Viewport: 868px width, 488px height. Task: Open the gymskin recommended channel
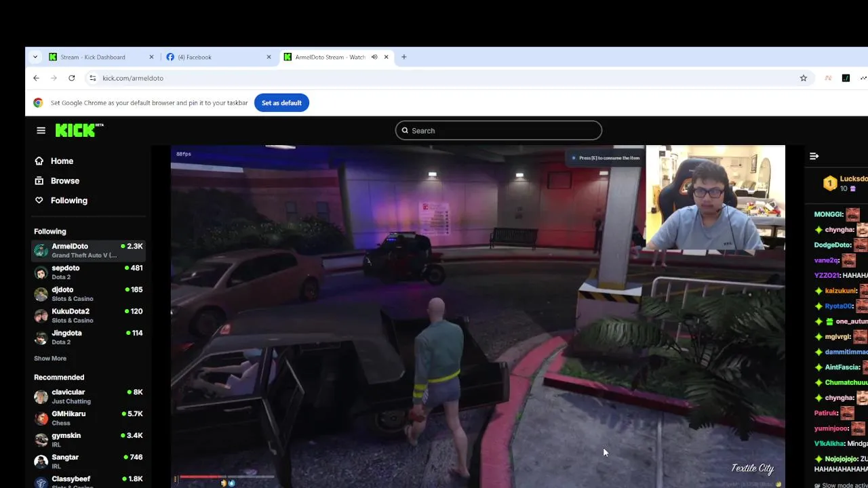point(89,439)
